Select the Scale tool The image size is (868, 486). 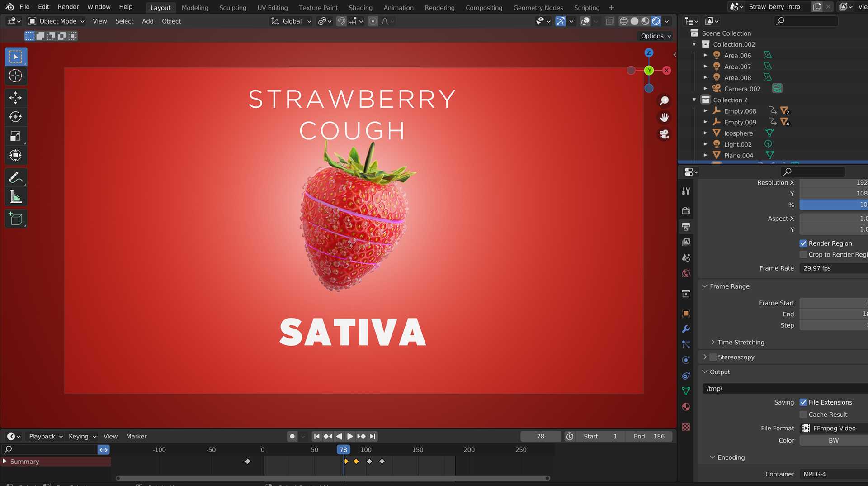(16, 136)
